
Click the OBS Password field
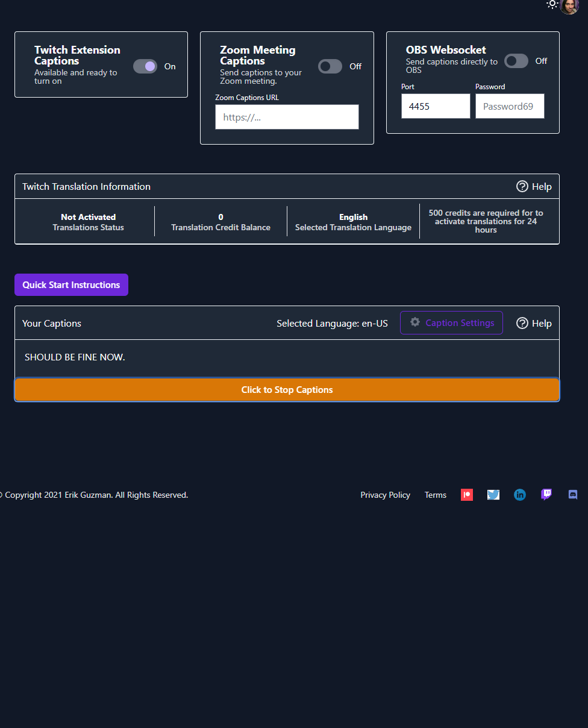click(x=510, y=106)
